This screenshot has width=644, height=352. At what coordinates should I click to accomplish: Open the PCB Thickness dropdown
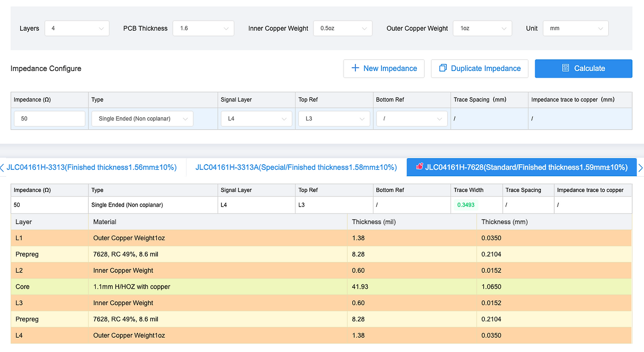[203, 28]
